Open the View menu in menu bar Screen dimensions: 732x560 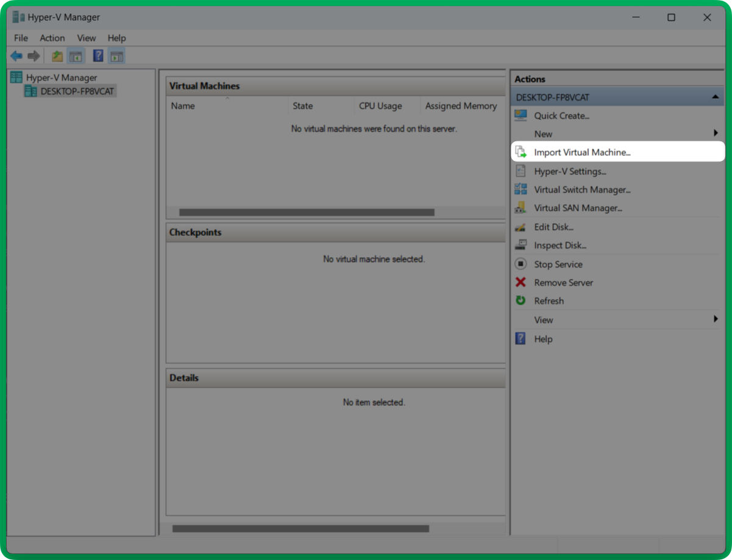point(87,38)
